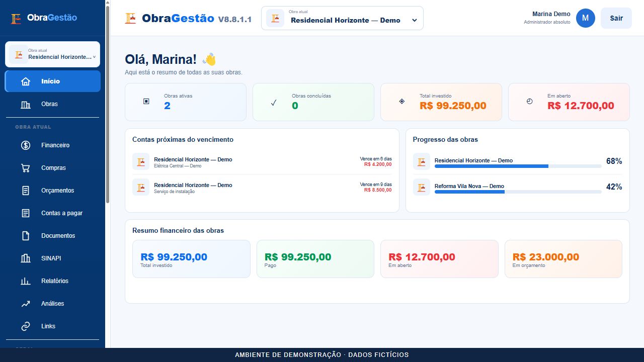Click the sidebar vertical scrollbar
Image resolution: width=644 pixels, height=362 pixels.
[108, 106]
